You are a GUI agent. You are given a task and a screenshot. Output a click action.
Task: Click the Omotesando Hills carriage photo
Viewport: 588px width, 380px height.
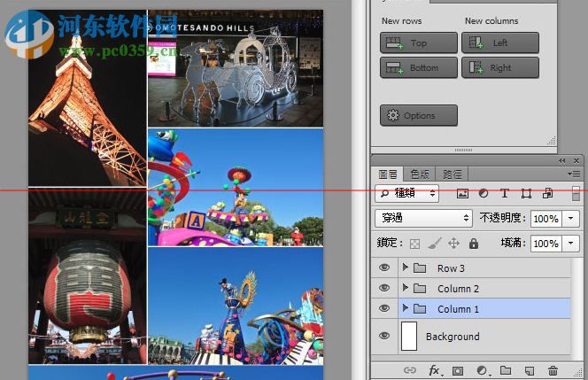pos(236,68)
